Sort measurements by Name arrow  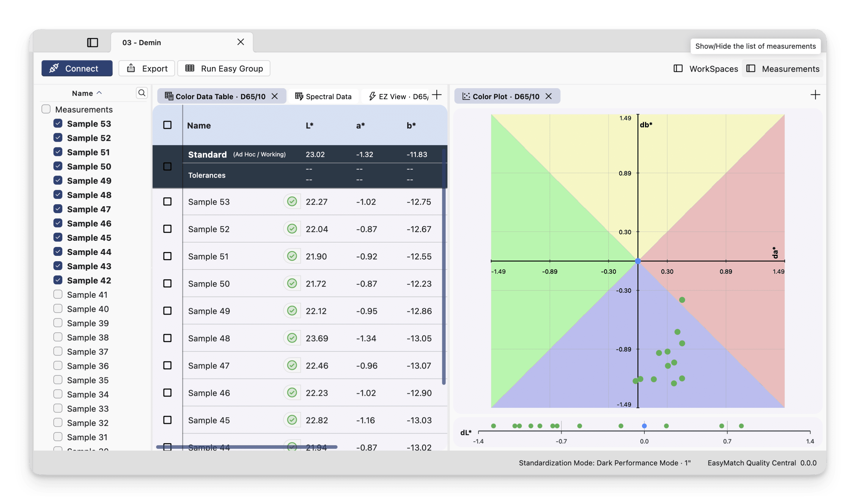point(99,93)
